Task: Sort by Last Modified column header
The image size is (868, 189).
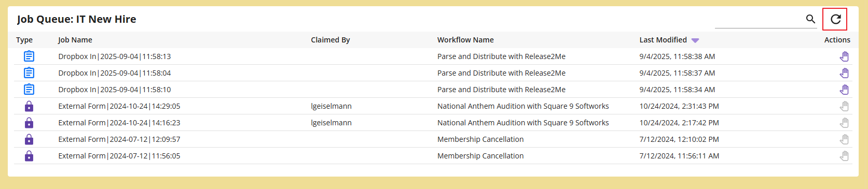Action: [663, 40]
